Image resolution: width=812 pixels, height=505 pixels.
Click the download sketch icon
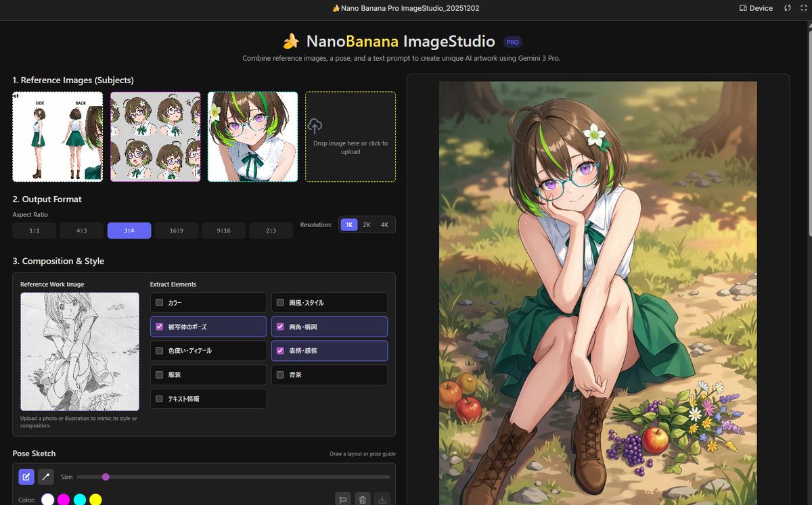tap(382, 499)
